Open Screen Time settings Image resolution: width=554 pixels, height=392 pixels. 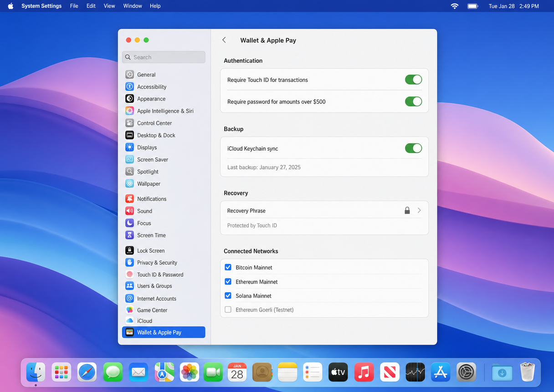(x=164, y=235)
